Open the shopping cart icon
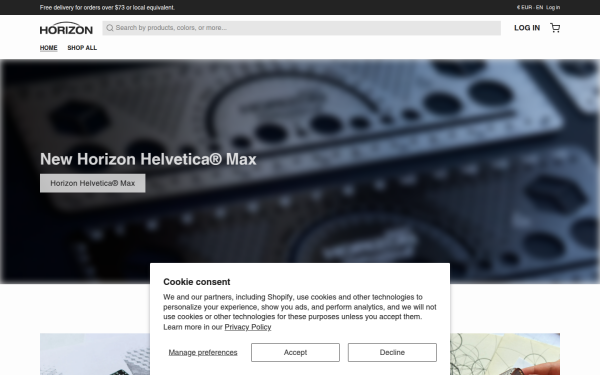 click(x=555, y=28)
